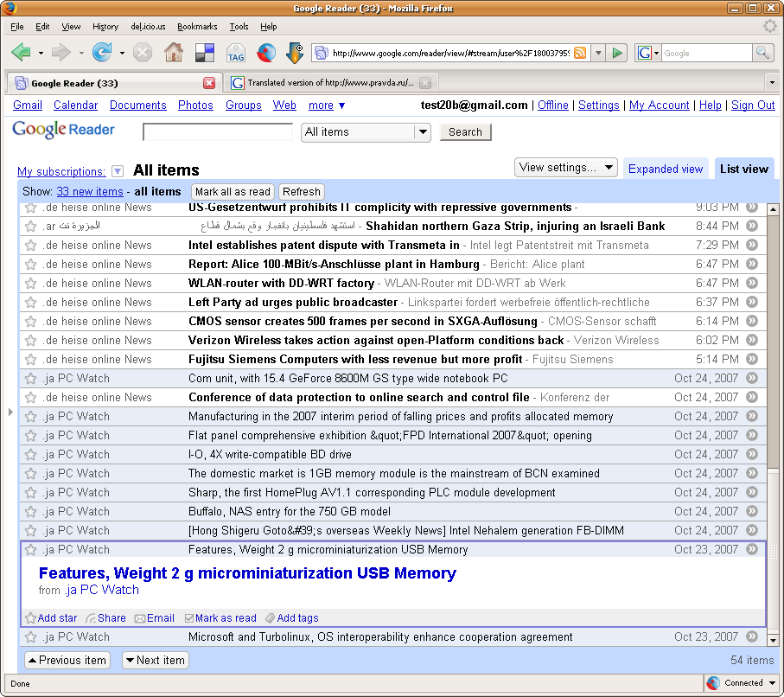Image resolution: width=784 pixels, height=697 pixels.
Task: Switch to Translated version pravda.ru tab
Action: [x=331, y=82]
